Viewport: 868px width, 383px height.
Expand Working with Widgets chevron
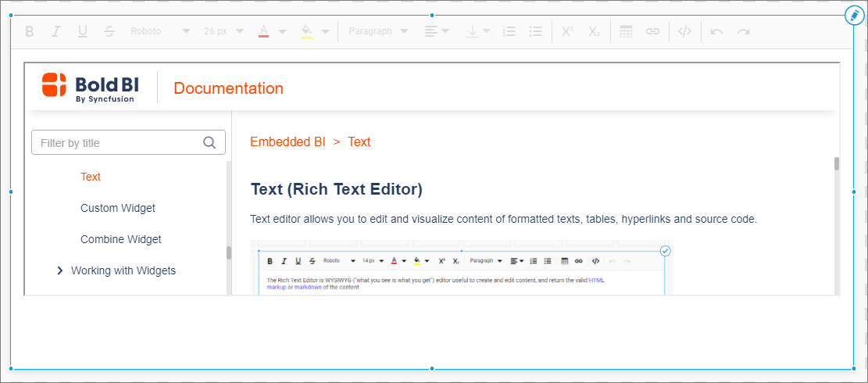(60, 270)
